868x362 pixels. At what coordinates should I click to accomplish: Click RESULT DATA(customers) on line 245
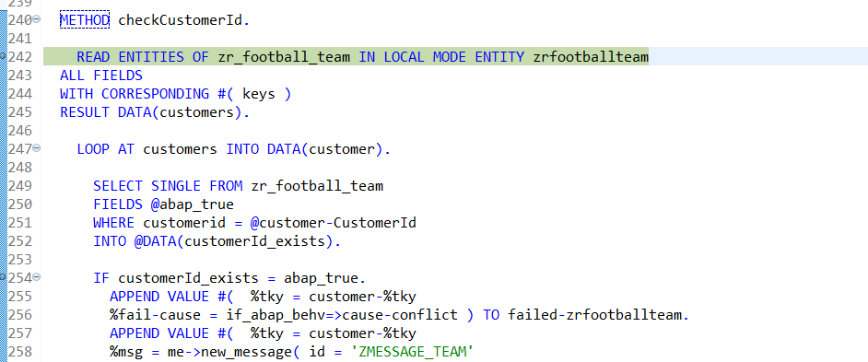point(155,112)
